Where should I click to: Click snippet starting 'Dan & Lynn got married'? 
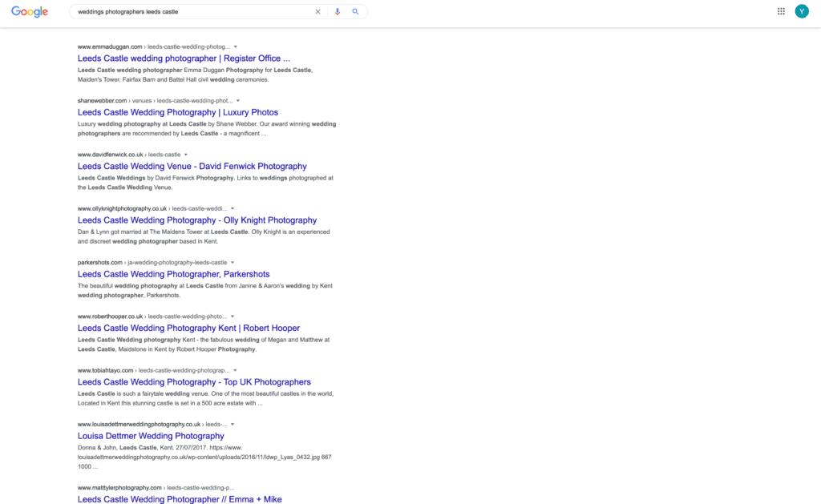[x=204, y=236]
